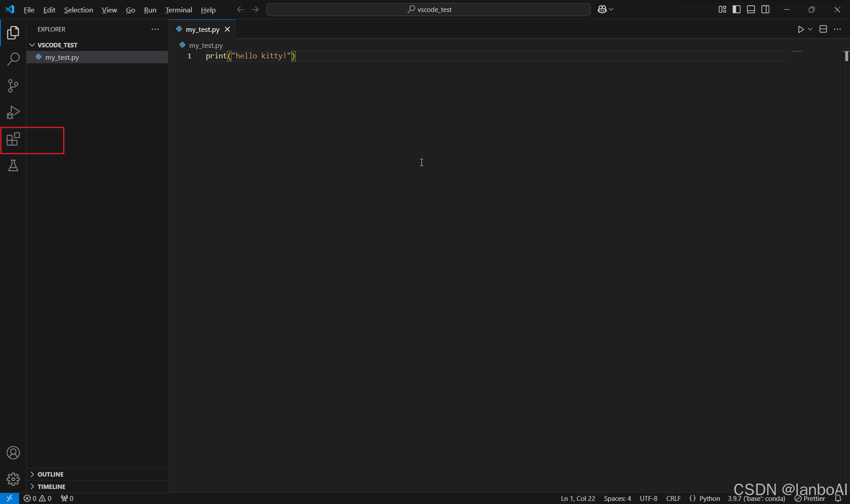Viewport: 850px width, 504px height.
Task: Open the Testing flask icon
Action: click(x=13, y=166)
